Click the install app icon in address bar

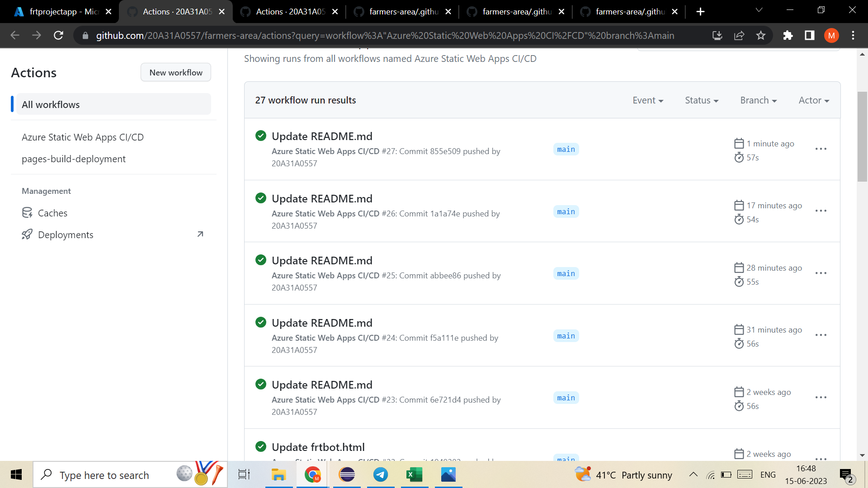point(717,35)
